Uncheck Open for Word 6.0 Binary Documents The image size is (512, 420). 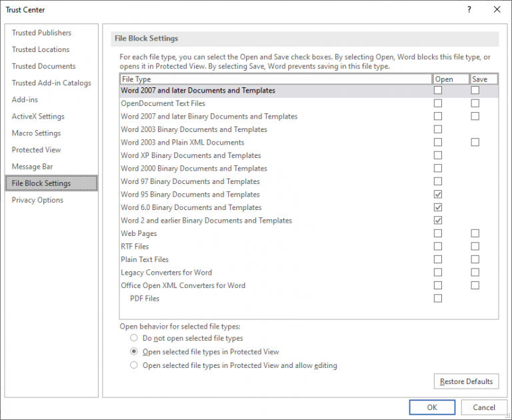438,207
